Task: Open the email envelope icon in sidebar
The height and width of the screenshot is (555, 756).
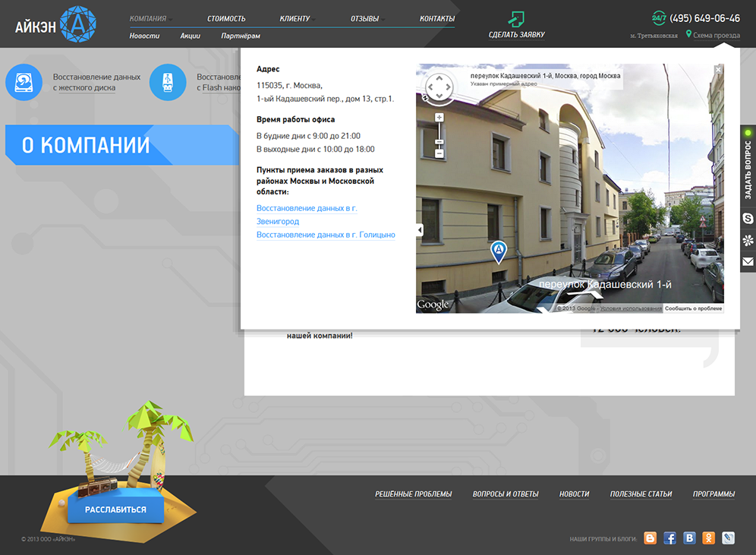Action: [x=748, y=262]
